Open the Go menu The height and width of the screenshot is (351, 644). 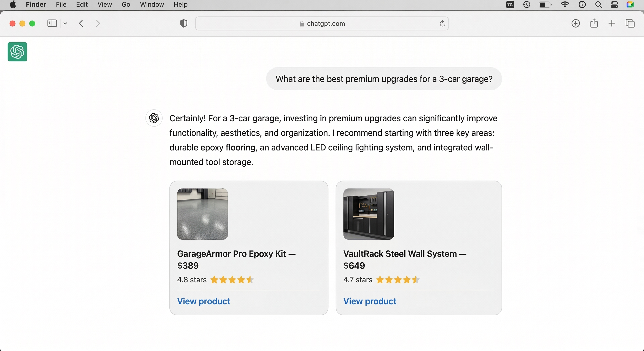coord(126,5)
